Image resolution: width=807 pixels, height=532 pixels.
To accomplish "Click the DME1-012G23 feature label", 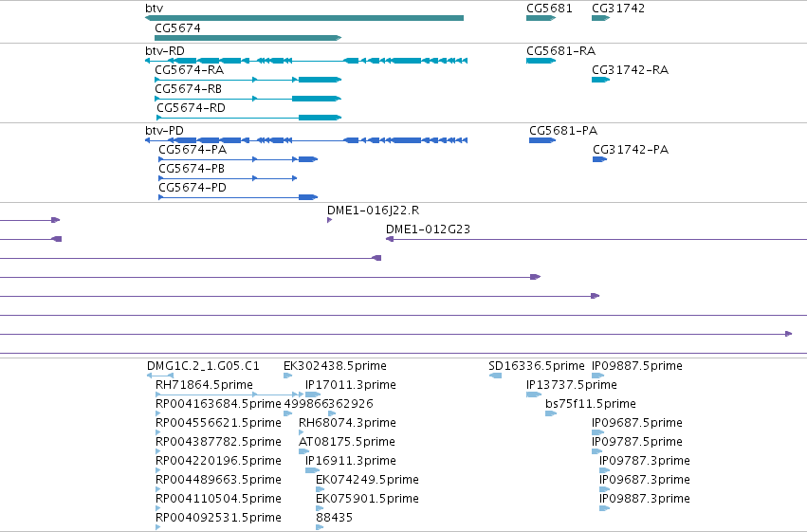I will tap(429, 229).
